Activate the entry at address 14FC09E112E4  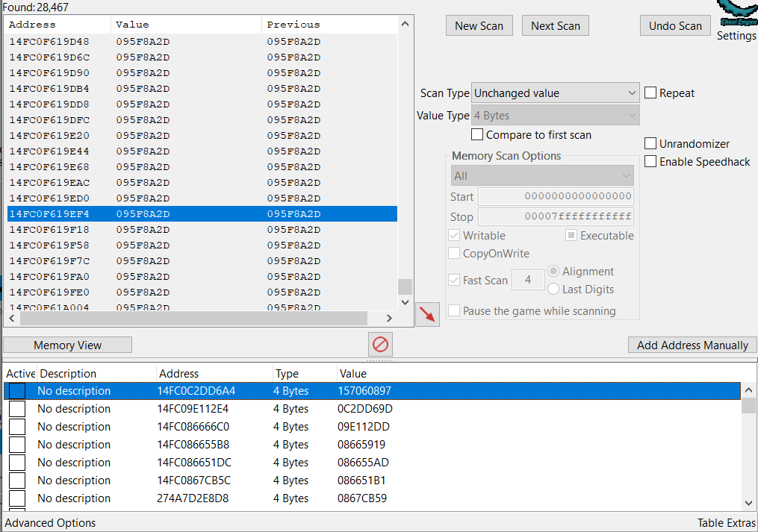[x=17, y=409]
